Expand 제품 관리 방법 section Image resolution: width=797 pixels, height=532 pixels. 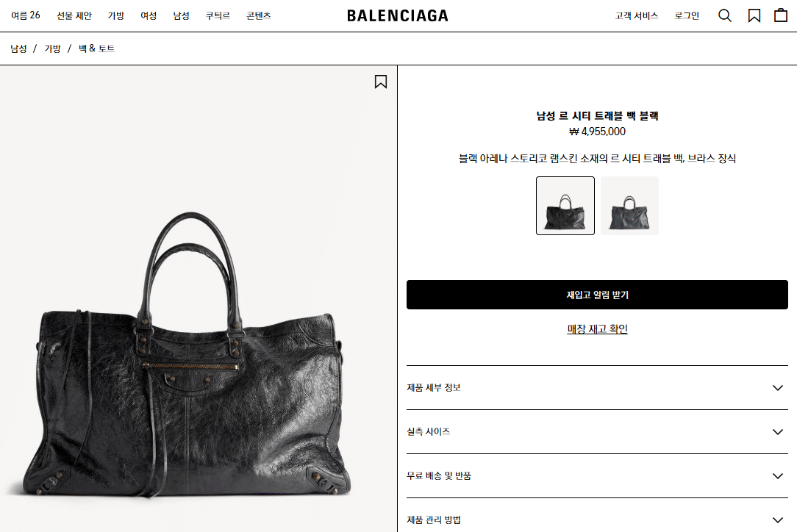pyautogui.click(x=597, y=517)
